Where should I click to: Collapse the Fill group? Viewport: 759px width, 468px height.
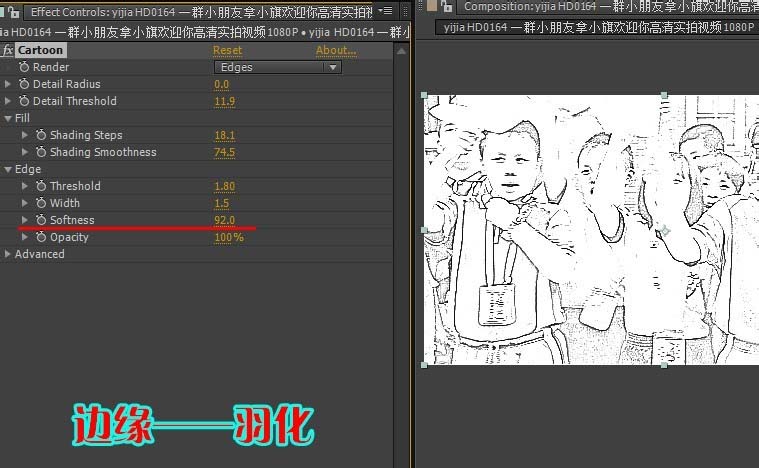point(7,118)
